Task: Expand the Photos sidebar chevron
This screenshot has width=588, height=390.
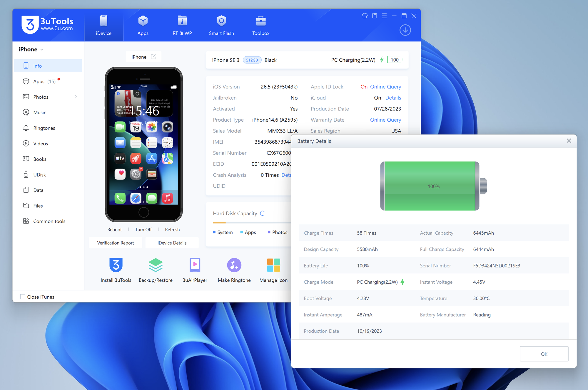Action: [x=76, y=97]
